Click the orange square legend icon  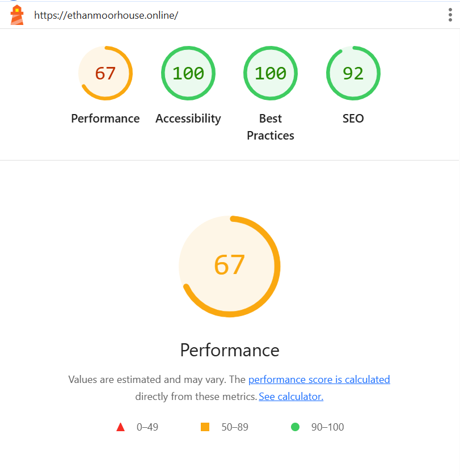pyautogui.click(x=205, y=427)
